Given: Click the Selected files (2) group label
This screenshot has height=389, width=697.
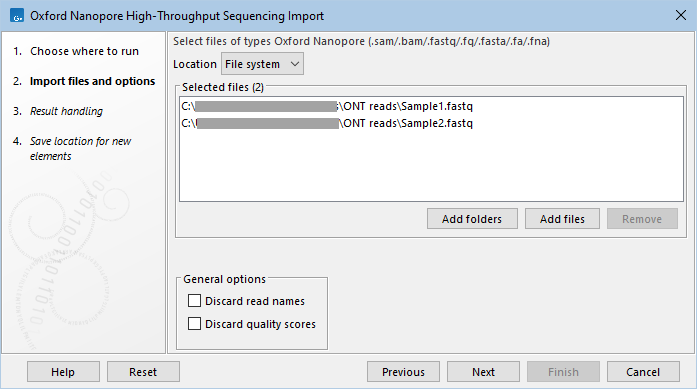Looking at the screenshot, I should 223,87.
